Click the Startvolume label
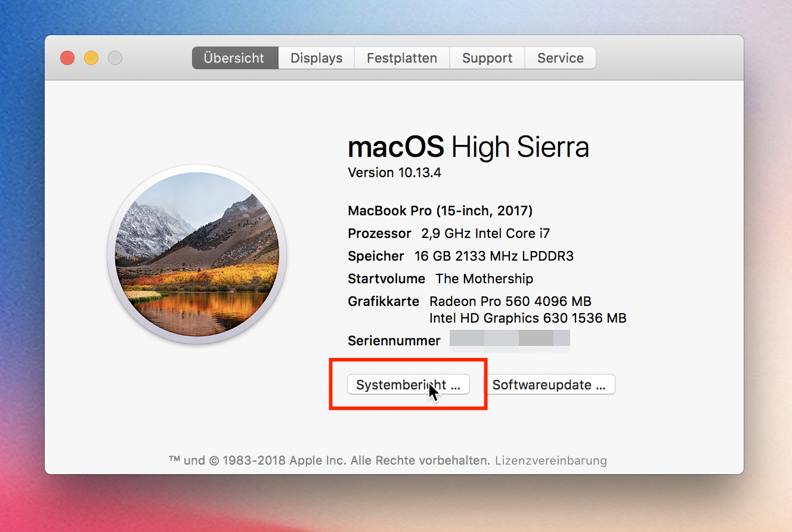The width and height of the screenshot is (792, 532). [x=386, y=279]
